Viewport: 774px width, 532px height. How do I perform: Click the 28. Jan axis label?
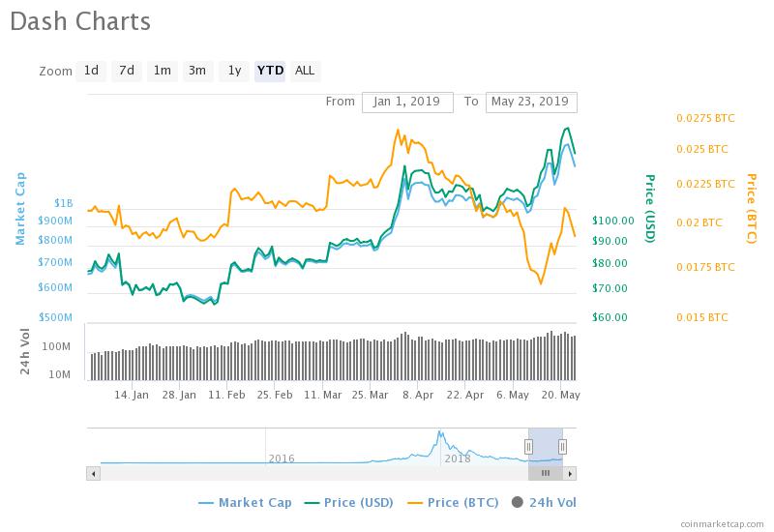(179, 395)
